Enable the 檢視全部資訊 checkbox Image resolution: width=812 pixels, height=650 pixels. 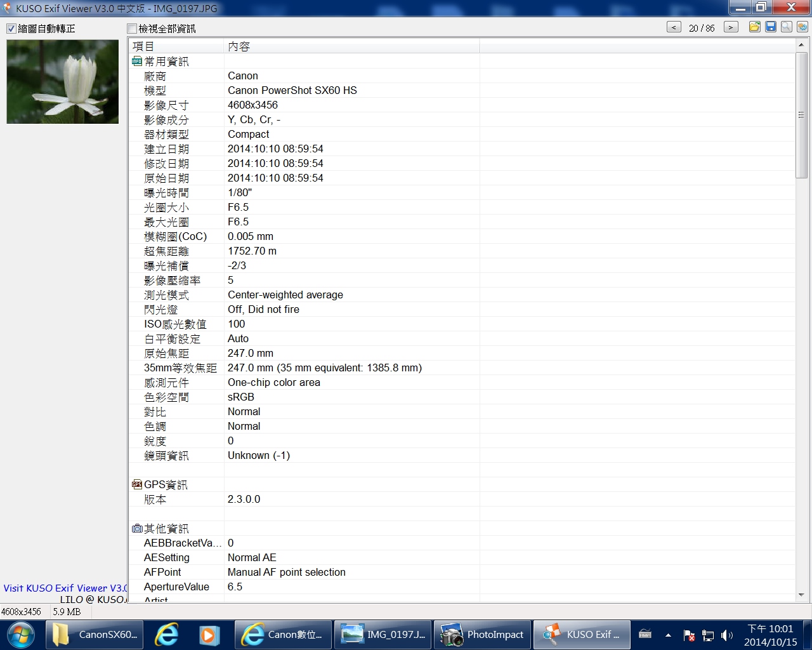click(132, 29)
